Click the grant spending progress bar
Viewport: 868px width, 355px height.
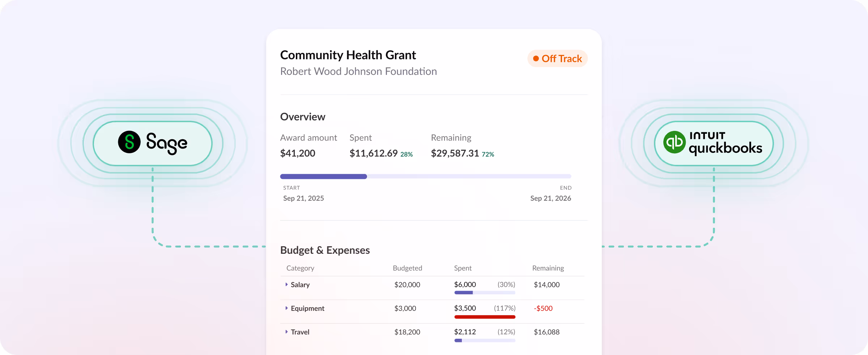pos(425,176)
